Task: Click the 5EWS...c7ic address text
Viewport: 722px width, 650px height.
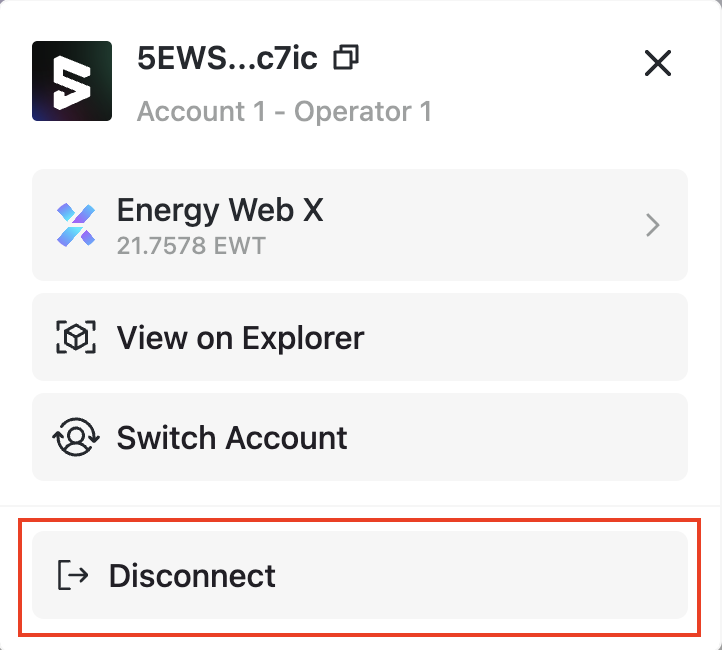Action: tap(227, 58)
